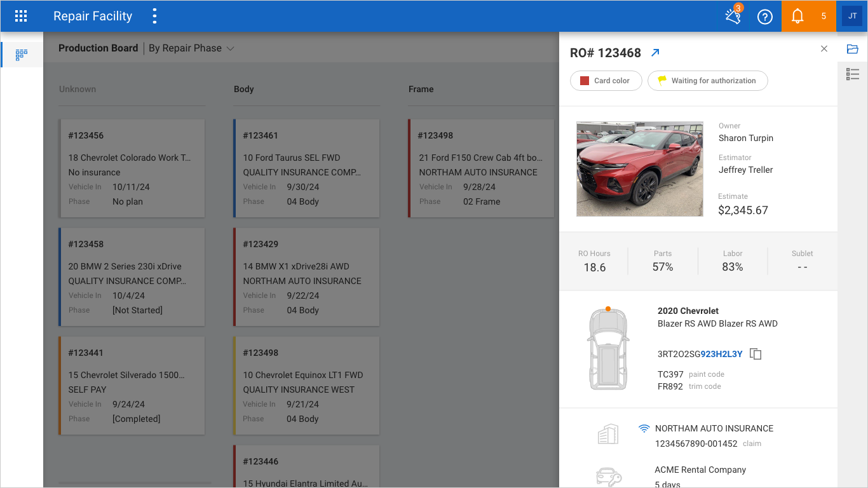Click the highlighted VIN 923H2L3Y
The width and height of the screenshot is (868, 488).
click(721, 354)
